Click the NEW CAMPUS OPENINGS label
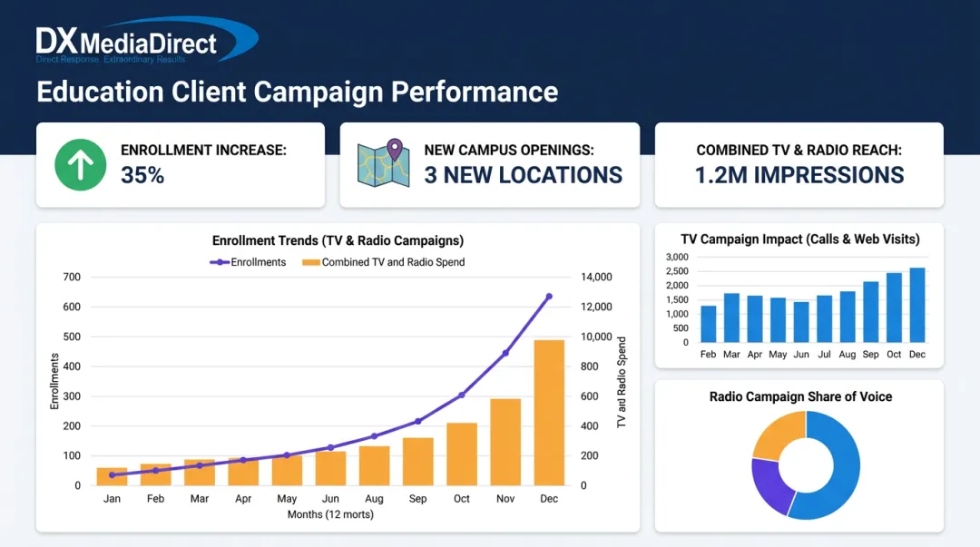The width and height of the screenshot is (980, 547). [x=509, y=150]
